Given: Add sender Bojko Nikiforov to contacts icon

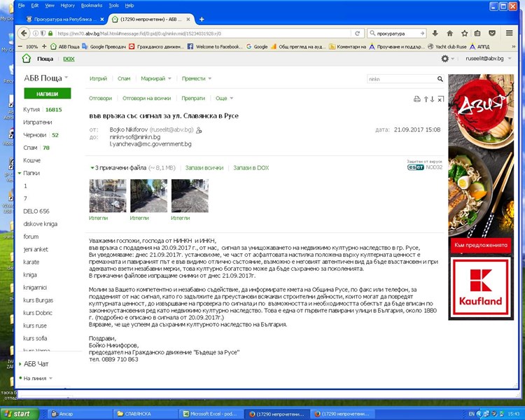Looking at the screenshot, I should 199,130.
